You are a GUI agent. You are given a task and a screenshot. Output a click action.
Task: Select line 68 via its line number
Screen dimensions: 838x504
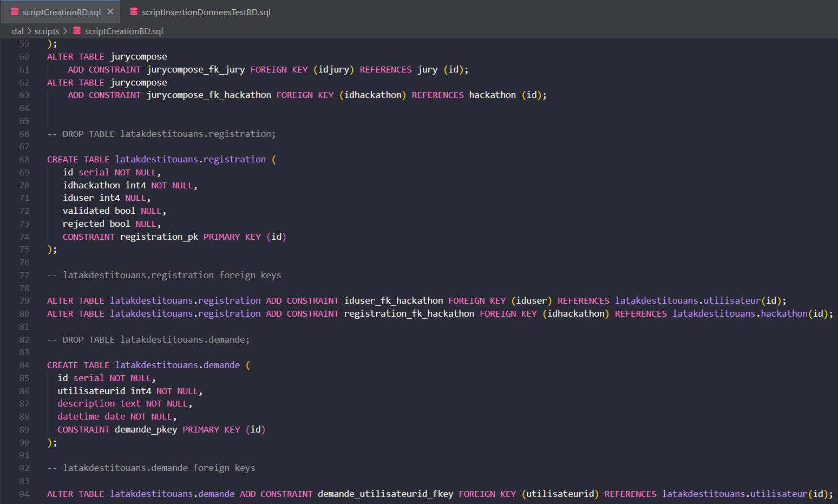[24, 160]
